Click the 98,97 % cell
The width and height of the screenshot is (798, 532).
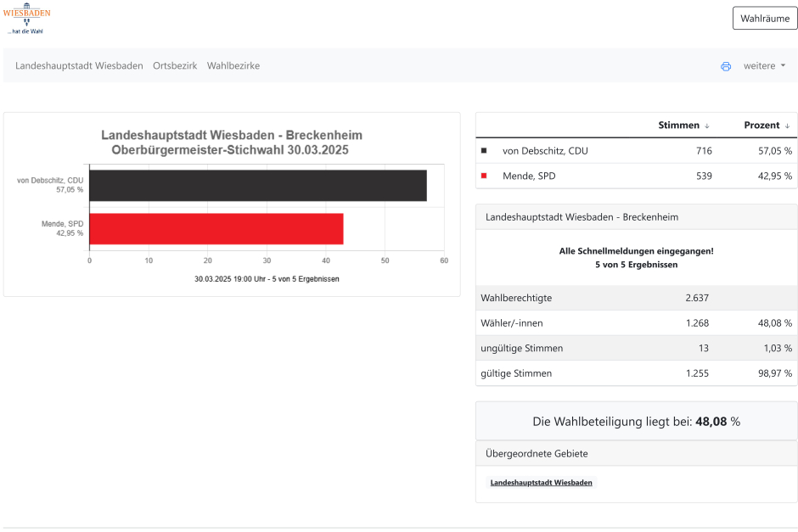775,373
